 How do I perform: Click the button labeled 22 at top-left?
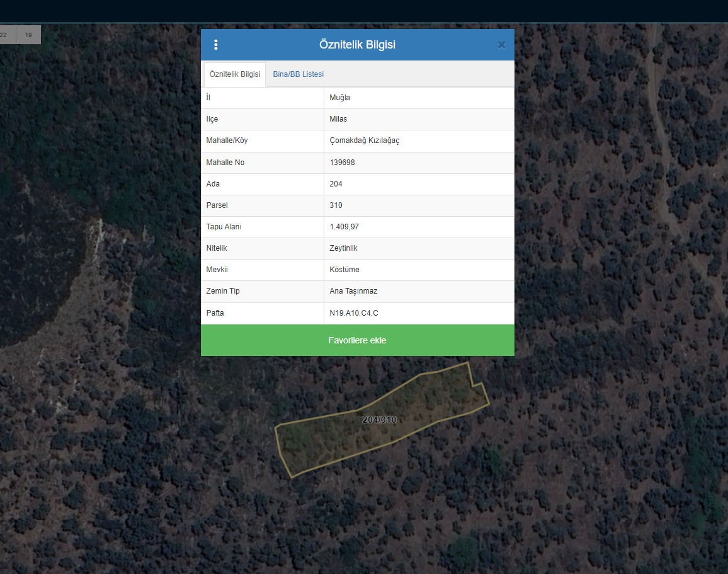click(5, 35)
